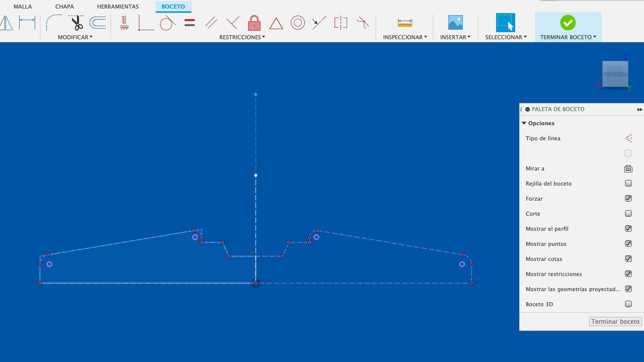Select the Concentric constraint icon
644x362 pixels.
pyautogui.click(x=298, y=23)
